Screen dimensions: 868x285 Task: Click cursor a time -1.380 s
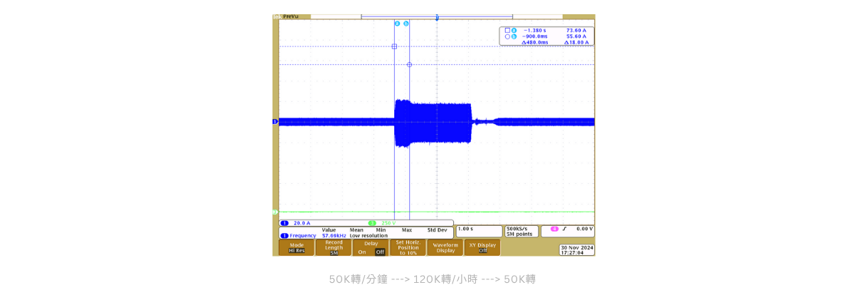pyautogui.click(x=535, y=31)
